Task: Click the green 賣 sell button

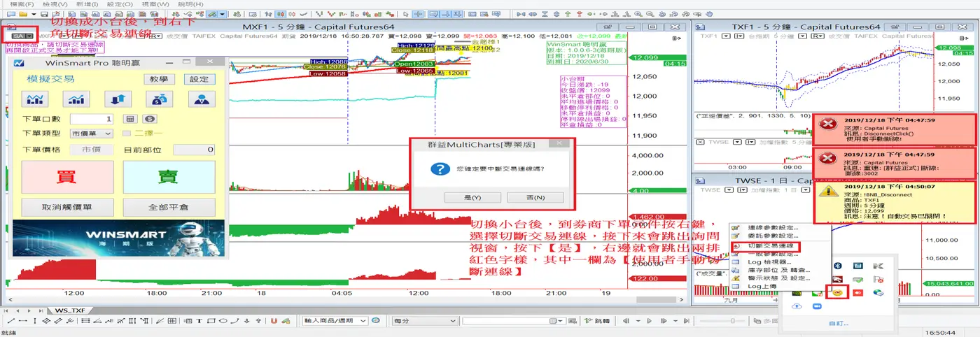Action: pyautogui.click(x=169, y=177)
